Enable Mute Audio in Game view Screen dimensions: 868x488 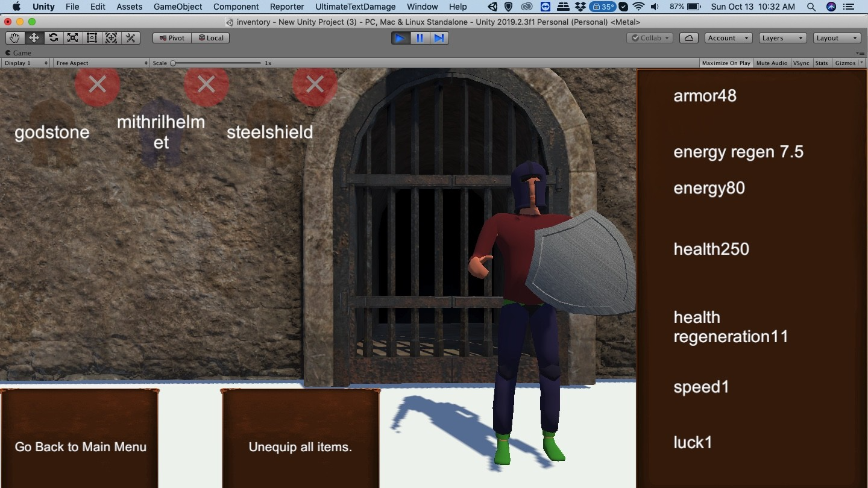772,63
